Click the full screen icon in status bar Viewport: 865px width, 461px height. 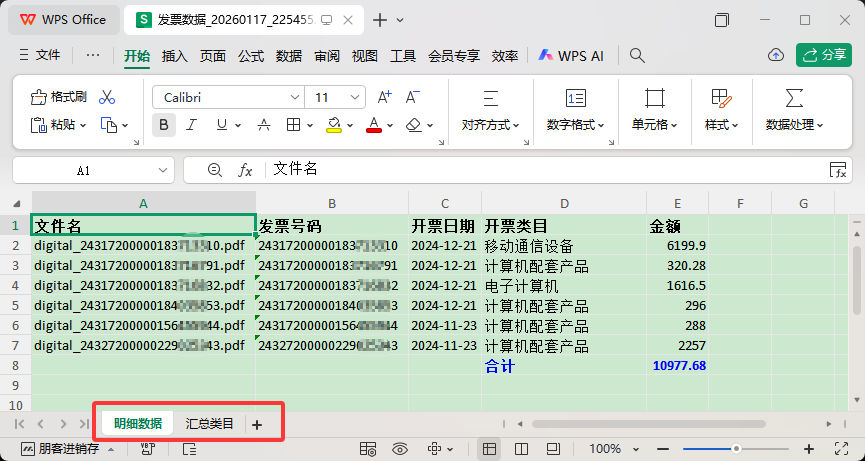pyautogui.click(x=841, y=449)
